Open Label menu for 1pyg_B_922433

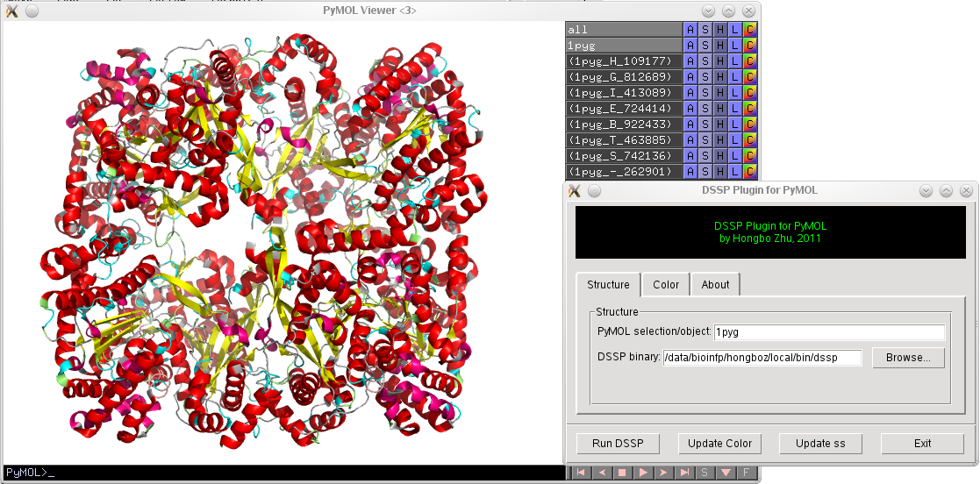click(735, 125)
